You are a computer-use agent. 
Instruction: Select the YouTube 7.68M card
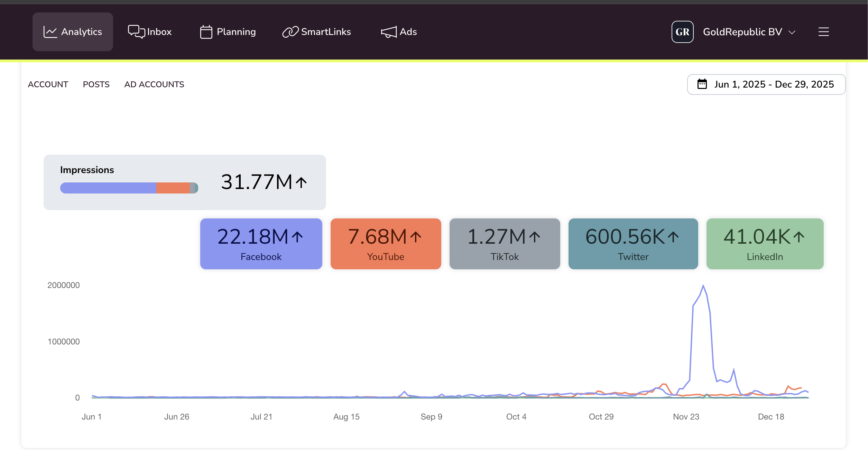click(386, 244)
